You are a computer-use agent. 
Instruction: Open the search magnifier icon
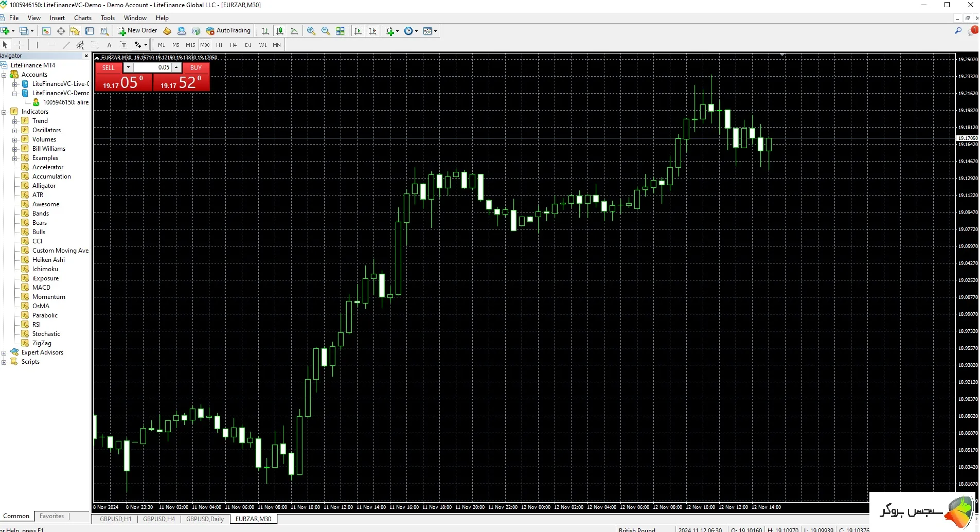pos(958,31)
